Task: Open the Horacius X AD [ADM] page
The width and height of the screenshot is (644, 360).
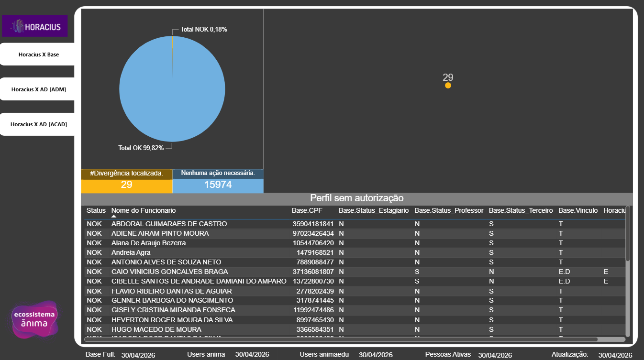Action: (37, 89)
